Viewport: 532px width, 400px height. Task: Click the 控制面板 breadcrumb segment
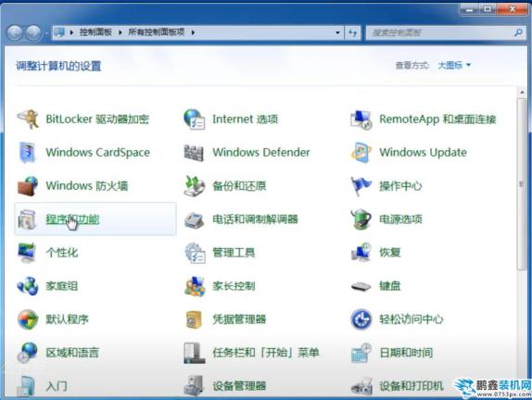[95, 32]
